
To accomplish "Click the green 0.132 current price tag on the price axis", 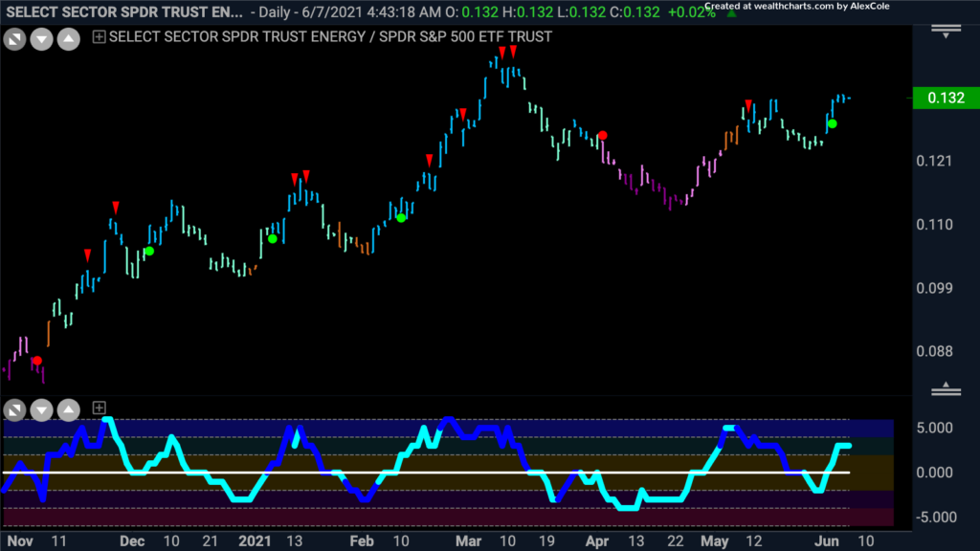I will [x=947, y=99].
